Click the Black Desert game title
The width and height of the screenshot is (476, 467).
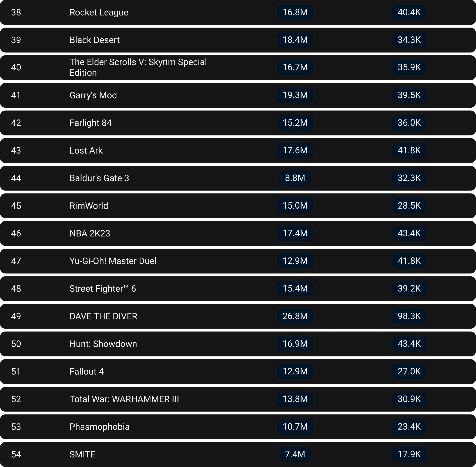click(x=94, y=40)
